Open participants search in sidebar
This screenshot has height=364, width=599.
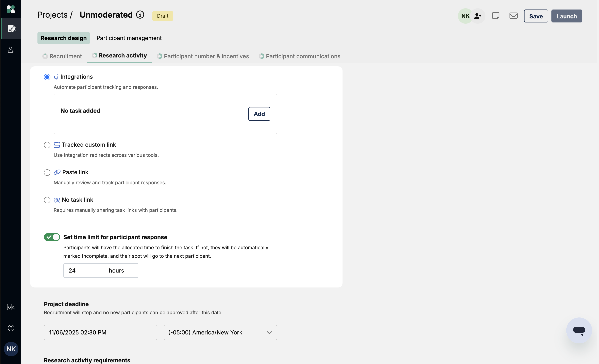pos(11,50)
